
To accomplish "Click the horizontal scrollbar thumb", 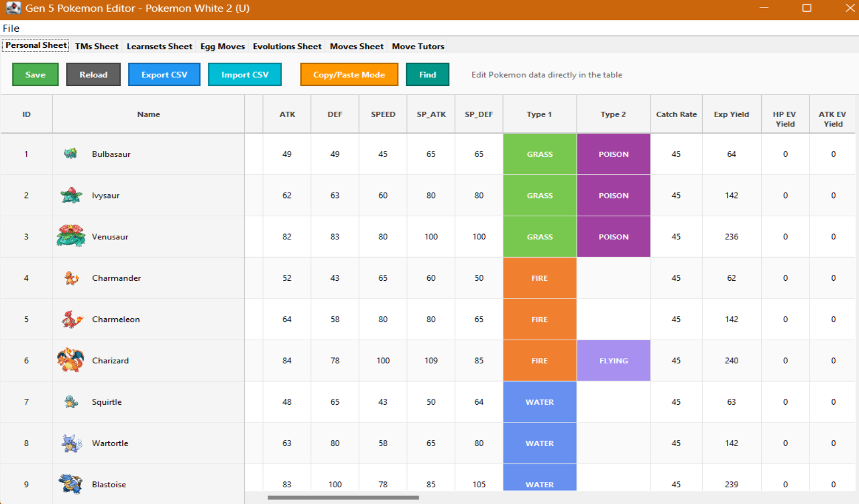I will (343, 498).
